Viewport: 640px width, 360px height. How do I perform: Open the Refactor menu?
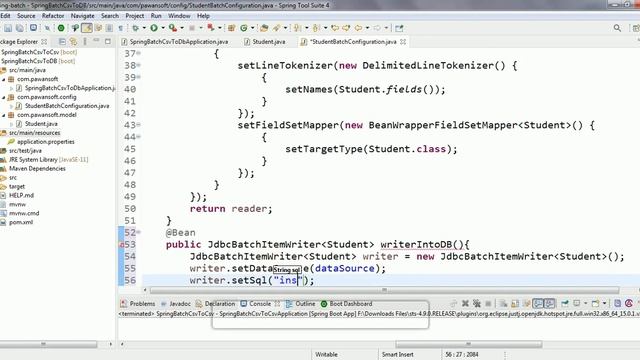[53, 16]
